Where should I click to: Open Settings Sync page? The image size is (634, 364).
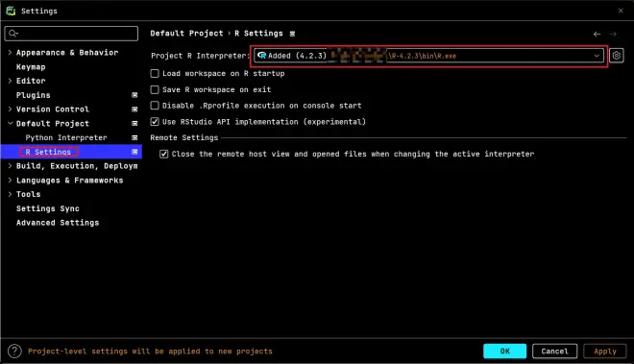(48, 208)
